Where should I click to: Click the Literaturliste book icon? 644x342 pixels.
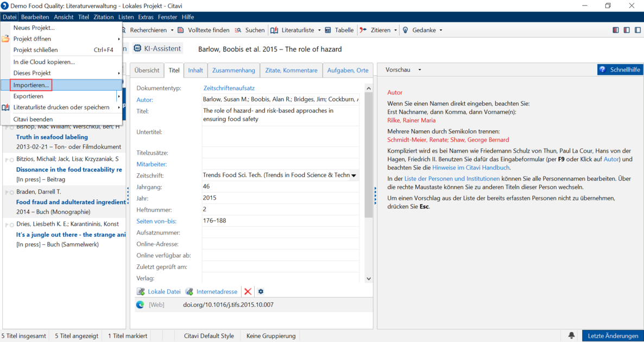(275, 30)
